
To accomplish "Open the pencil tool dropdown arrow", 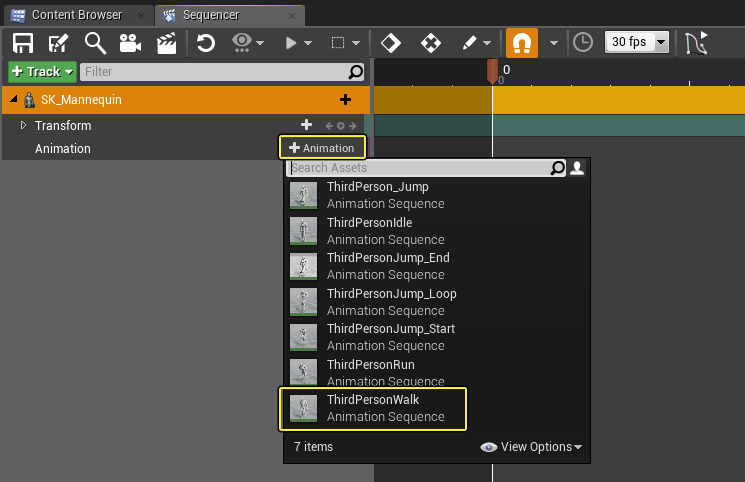I will click(487, 43).
